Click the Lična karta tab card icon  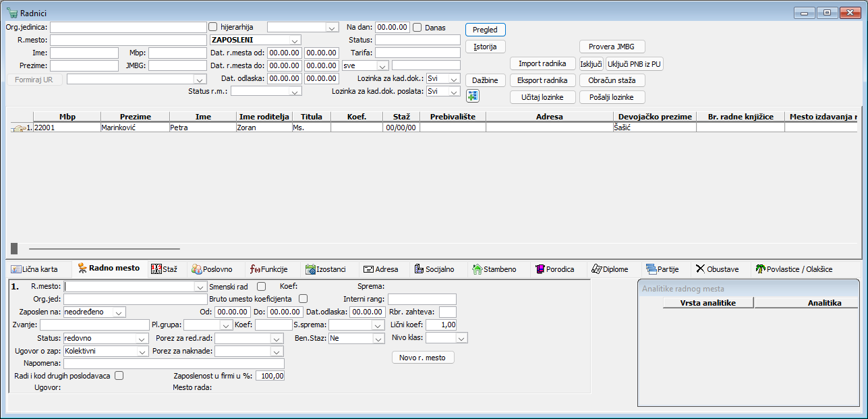point(16,269)
